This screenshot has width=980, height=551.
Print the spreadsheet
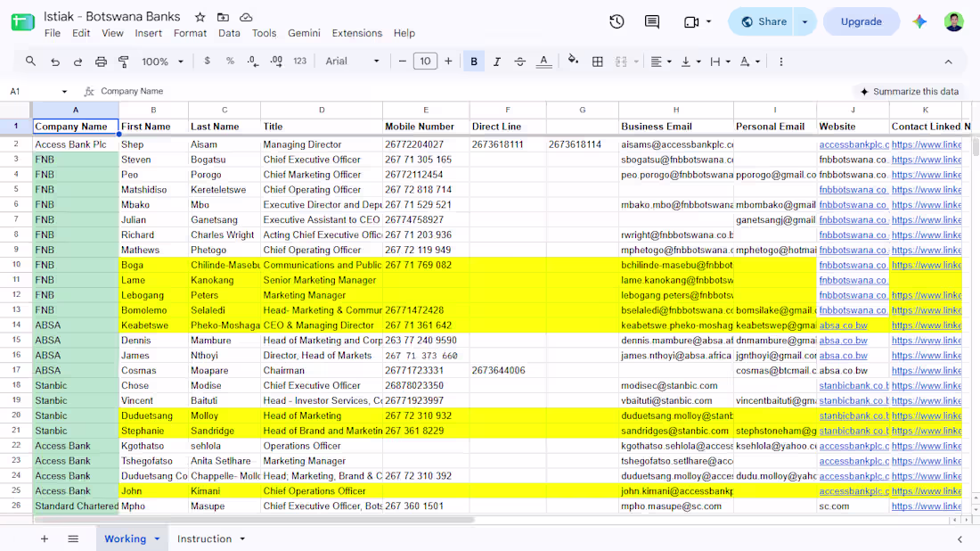click(101, 62)
